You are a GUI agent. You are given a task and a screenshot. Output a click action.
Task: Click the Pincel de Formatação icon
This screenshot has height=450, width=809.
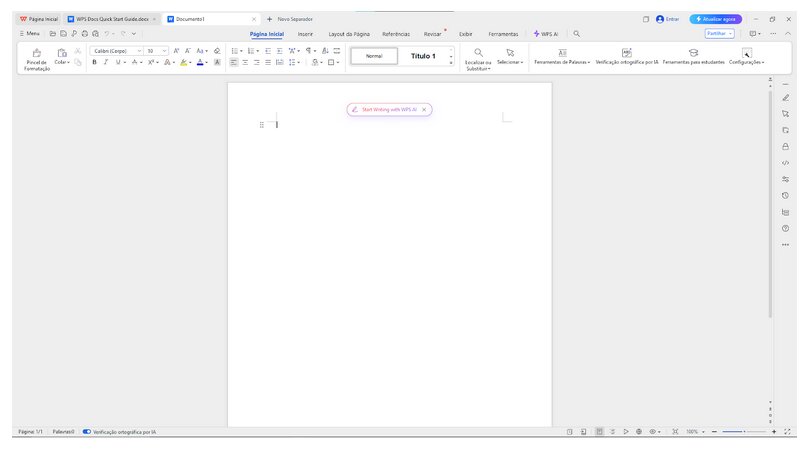[36, 52]
